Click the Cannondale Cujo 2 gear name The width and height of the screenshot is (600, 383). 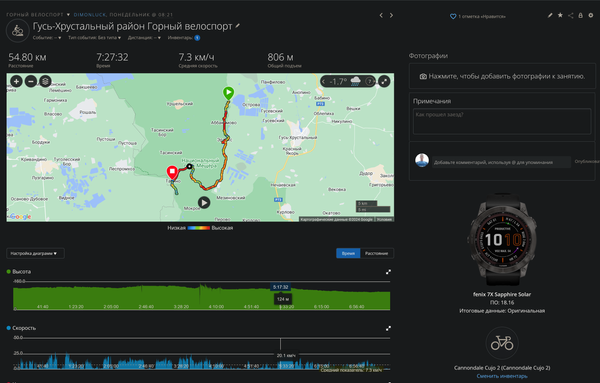tap(502, 368)
